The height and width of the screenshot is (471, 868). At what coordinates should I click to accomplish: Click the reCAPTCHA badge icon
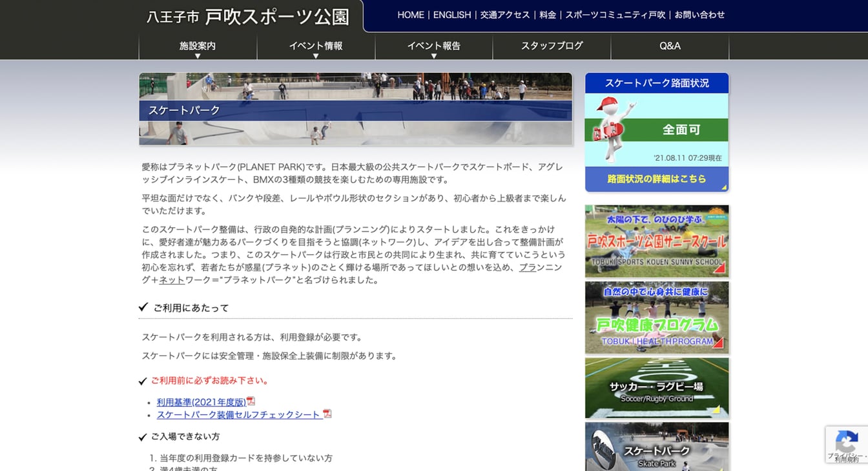click(x=846, y=442)
